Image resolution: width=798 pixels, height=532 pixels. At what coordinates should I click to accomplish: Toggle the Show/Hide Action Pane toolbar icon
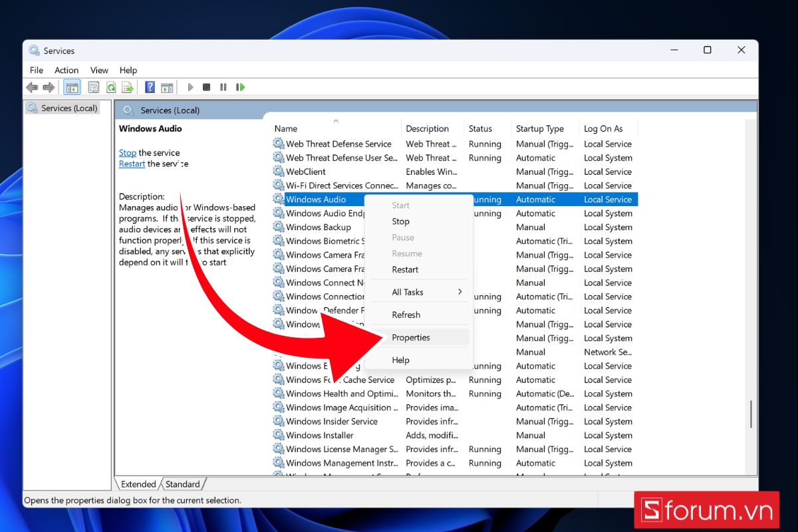[x=167, y=87]
